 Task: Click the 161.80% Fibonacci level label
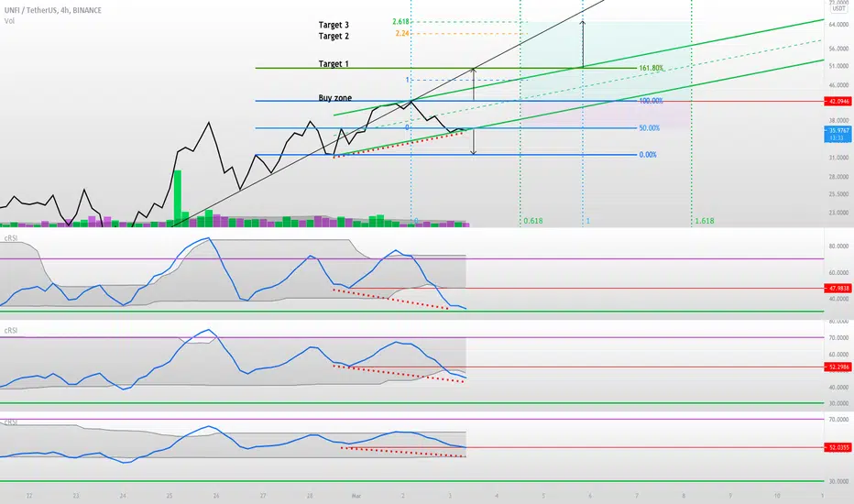[x=651, y=68]
